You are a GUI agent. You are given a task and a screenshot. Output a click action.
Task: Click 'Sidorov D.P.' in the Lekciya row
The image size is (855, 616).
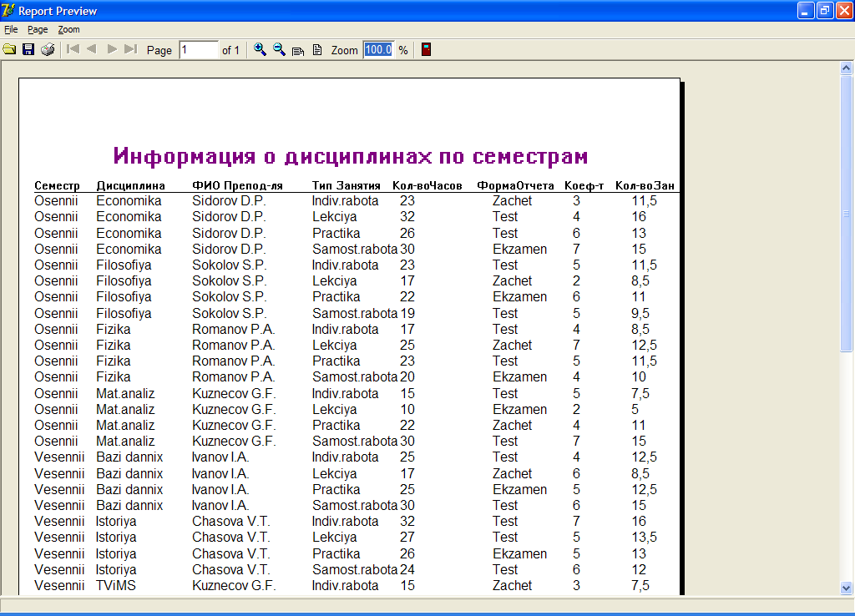pos(229,216)
